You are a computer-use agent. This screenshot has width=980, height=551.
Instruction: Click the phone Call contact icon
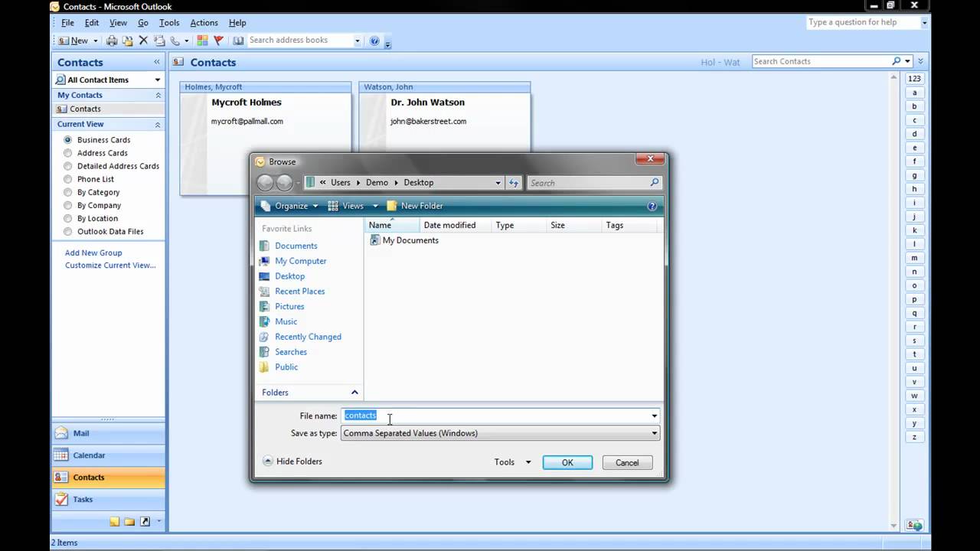pyautogui.click(x=175, y=41)
